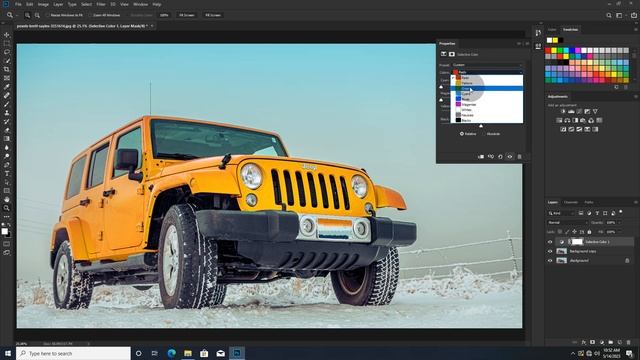This screenshot has width=640, height=360.
Task: Enable Resize Windows to Fit checkbox
Action: (x=47, y=15)
